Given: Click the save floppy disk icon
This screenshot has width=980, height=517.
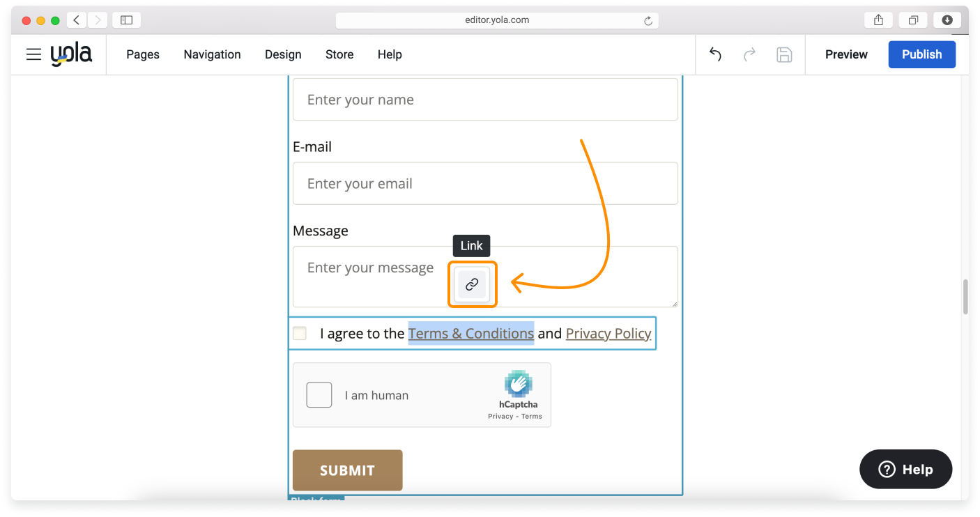Looking at the screenshot, I should pos(784,54).
